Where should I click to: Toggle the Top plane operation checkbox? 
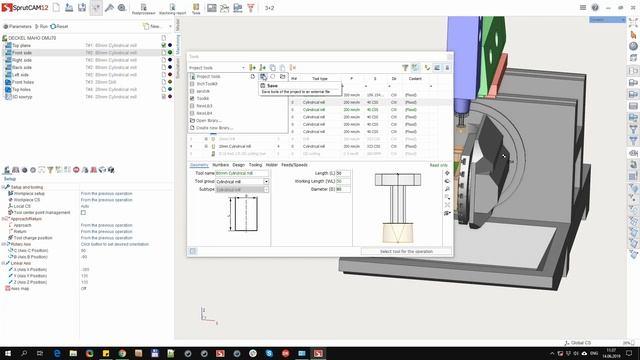tap(164, 45)
